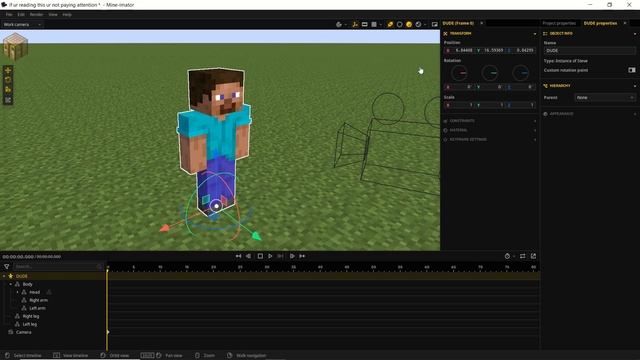Toggle the yellow lighting icon
Screen dimensions: 640x360
[390, 24]
